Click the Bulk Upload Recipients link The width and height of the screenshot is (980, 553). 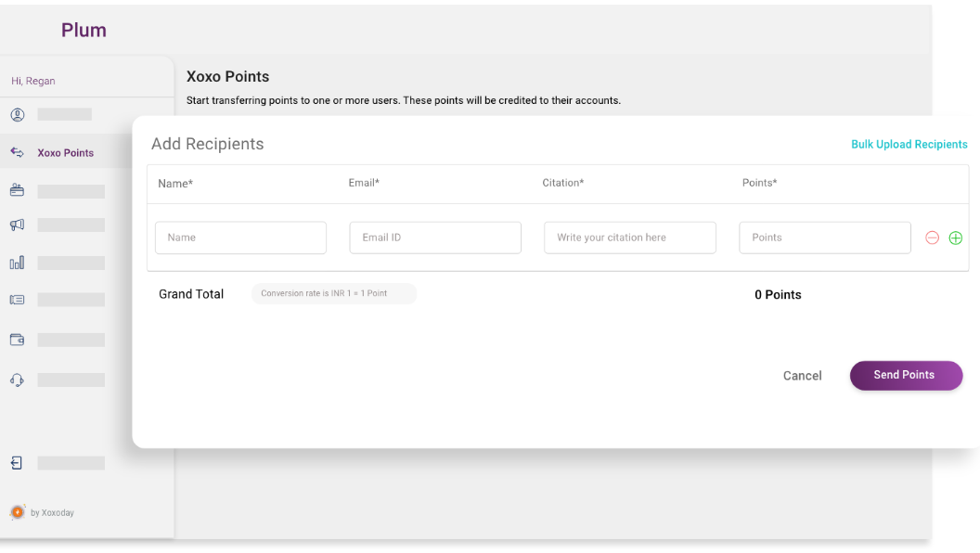[x=909, y=145]
